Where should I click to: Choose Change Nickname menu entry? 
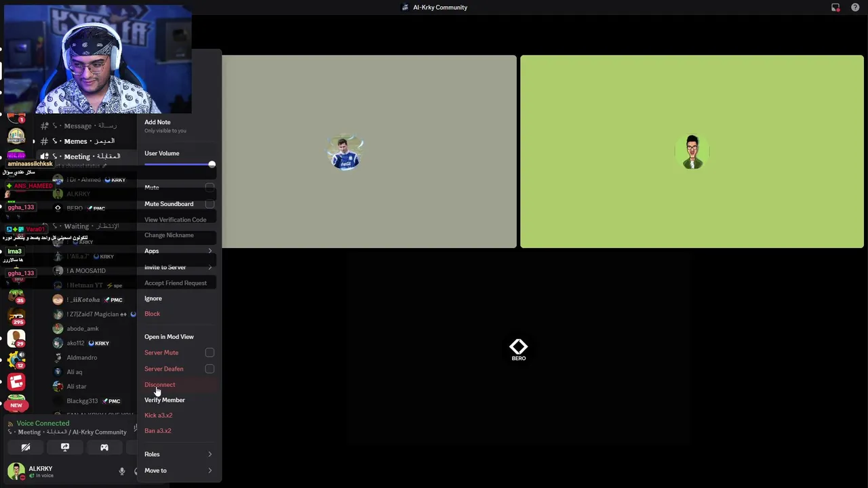(169, 235)
